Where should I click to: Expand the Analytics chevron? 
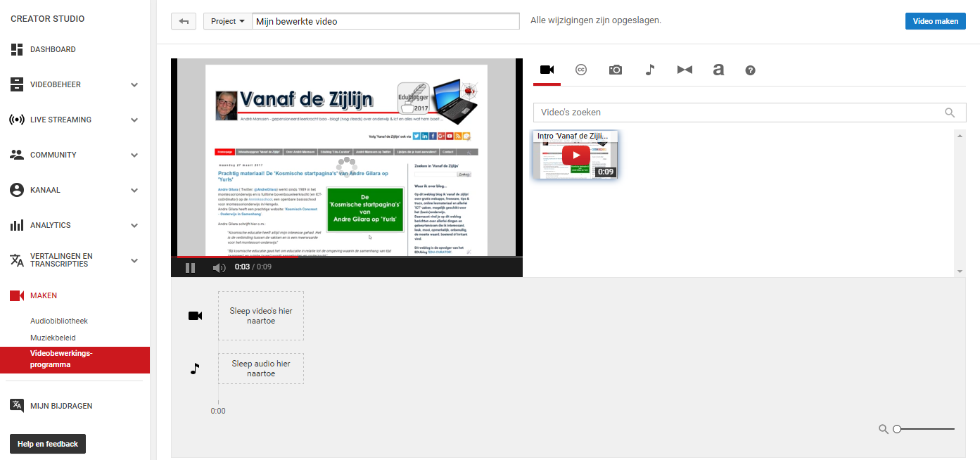coord(134,226)
